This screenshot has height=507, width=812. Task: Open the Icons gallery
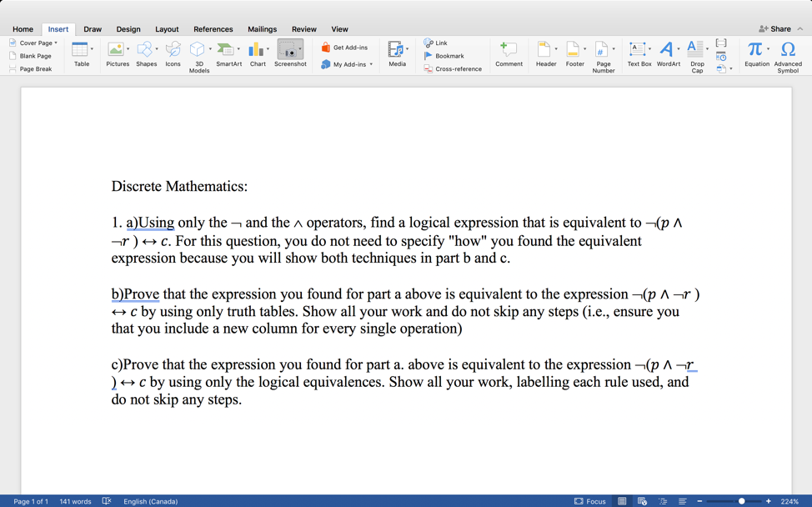(x=173, y=53)
